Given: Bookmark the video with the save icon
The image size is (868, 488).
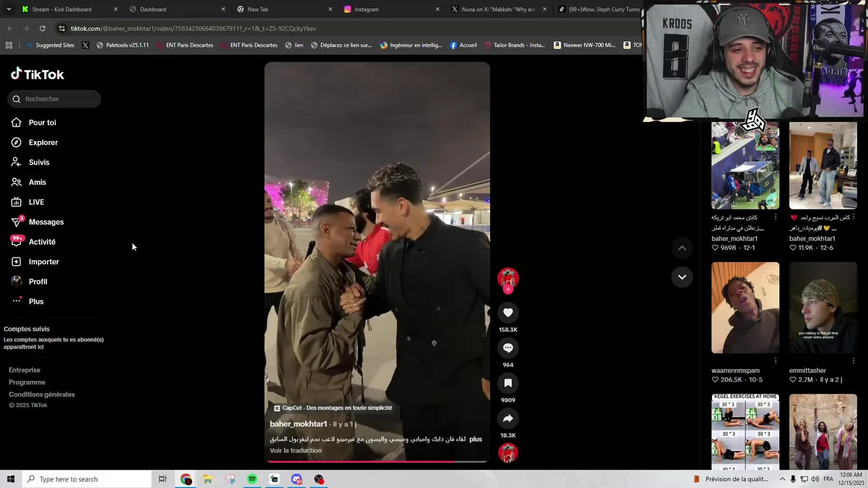Looking at the screenshot, I should 508,383.
